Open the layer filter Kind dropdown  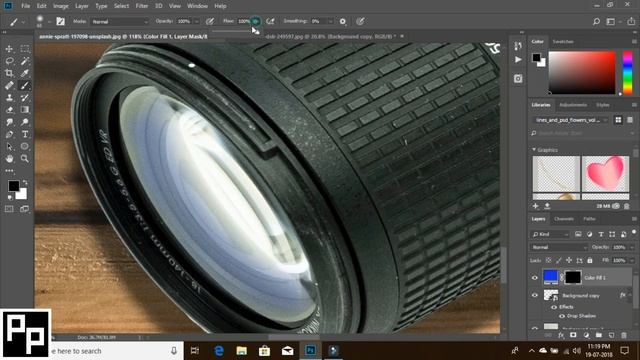[x=550, y=234]
